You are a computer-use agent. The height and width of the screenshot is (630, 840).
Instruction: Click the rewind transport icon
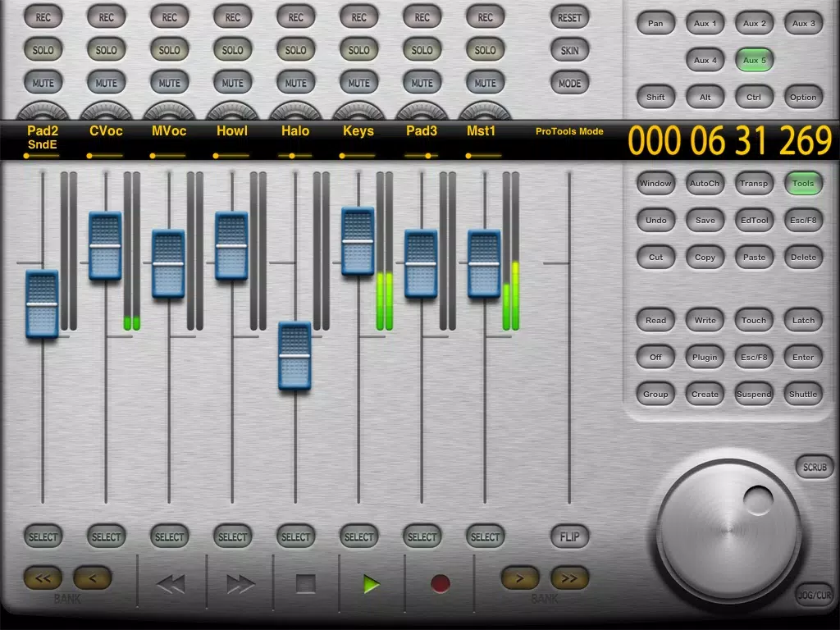[x=171, y=584]
